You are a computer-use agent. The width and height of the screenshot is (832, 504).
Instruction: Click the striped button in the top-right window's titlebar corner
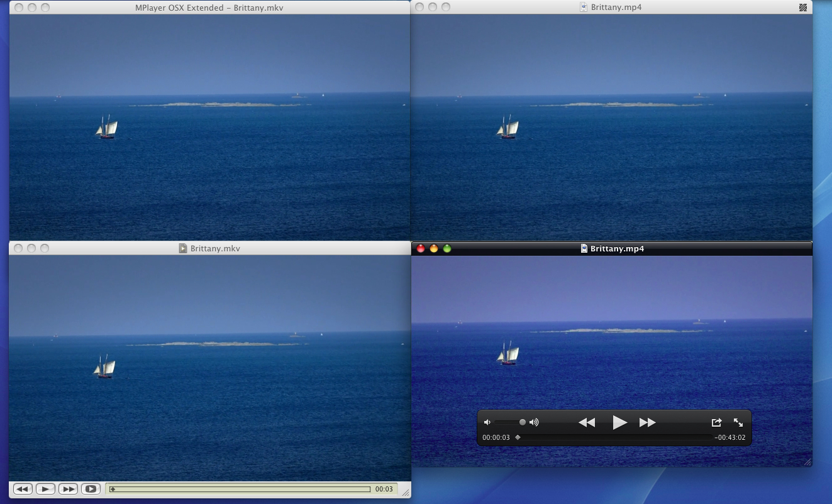pos(803,8)
